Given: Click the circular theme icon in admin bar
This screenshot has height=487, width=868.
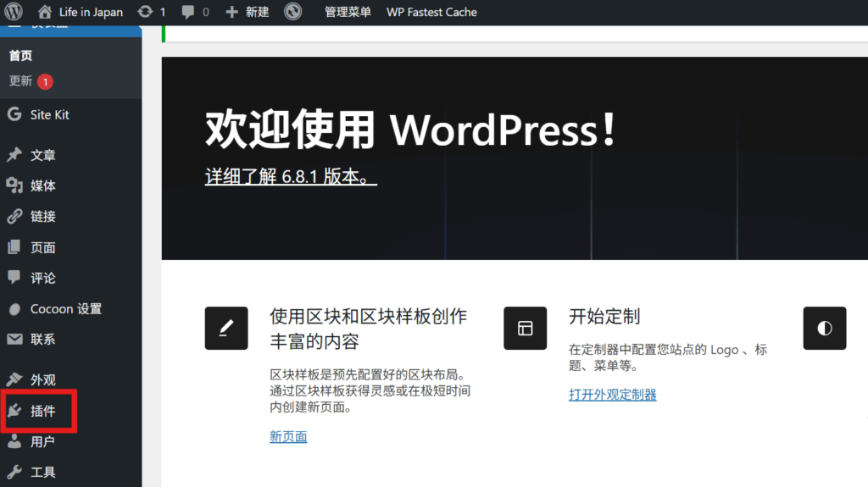Looking at the screenshot, I should tap(292, 12).
